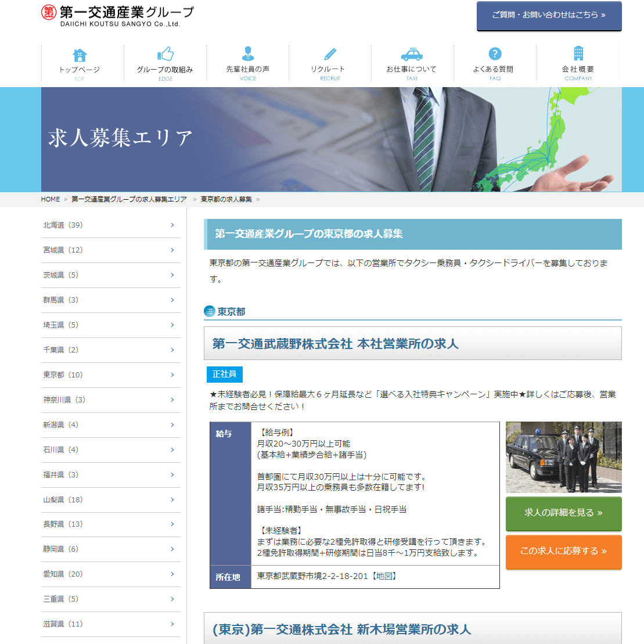Open the トップページ menu label
Viewport: 644px width, 644px height.
(80, 70)
